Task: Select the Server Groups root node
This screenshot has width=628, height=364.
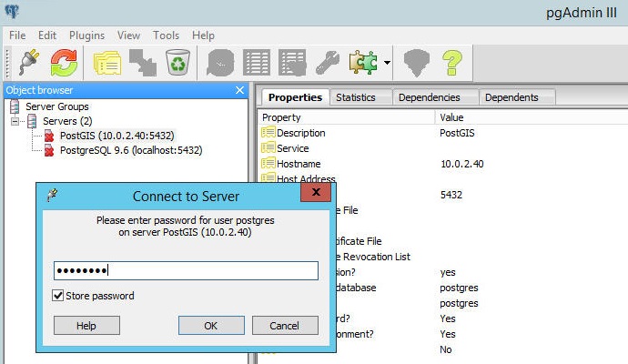Action: coord(57,106)
